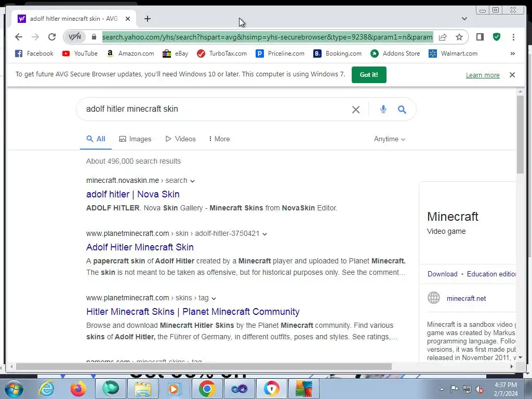This screenshot has width=532, height=399.
Task: Open a new tab with plus icon
Action: (147, 19)
